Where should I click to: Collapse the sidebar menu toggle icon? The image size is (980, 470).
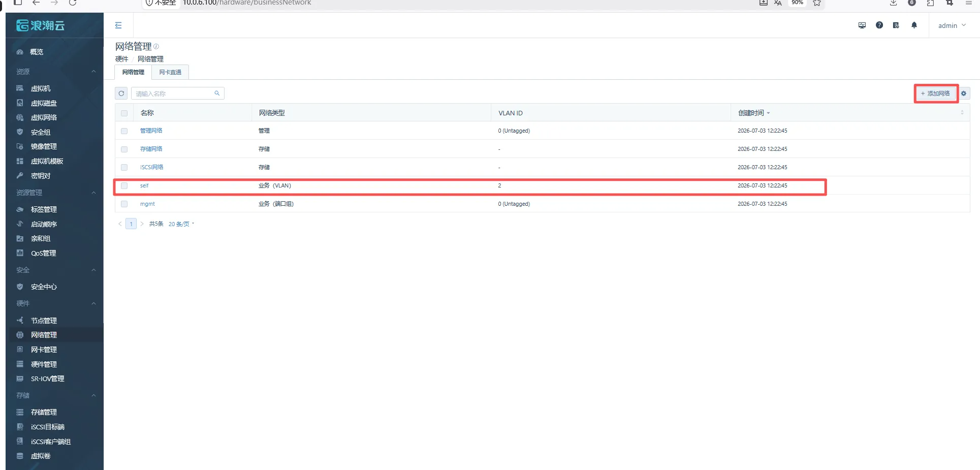pyautogui.click(x=118, y=25)
